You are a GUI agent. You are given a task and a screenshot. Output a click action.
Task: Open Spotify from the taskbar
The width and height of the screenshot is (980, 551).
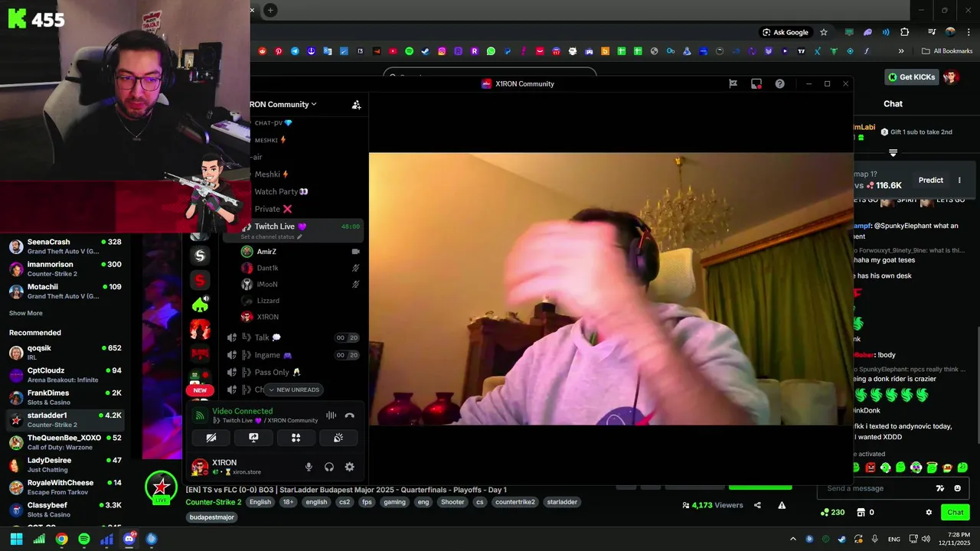(84, 539)
